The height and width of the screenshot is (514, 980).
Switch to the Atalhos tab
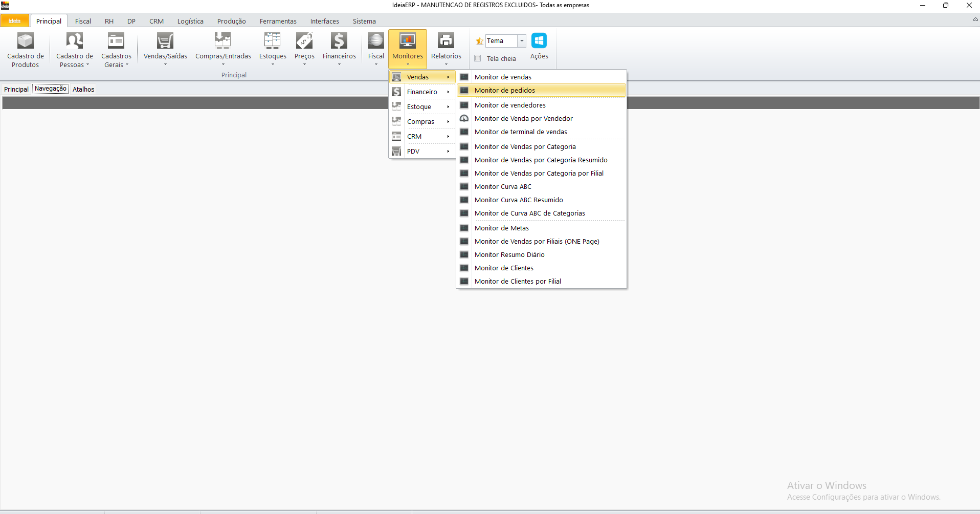(x=83, y=89)
